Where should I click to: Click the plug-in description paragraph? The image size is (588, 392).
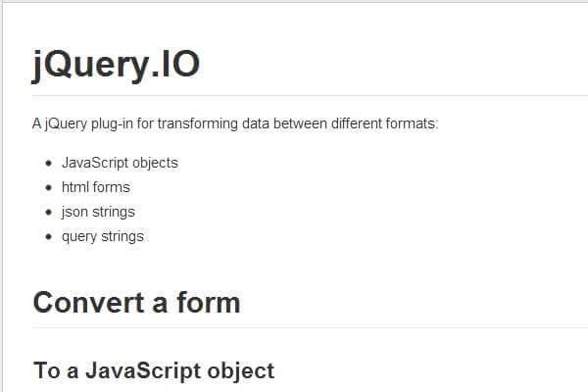tap(235, 124)
